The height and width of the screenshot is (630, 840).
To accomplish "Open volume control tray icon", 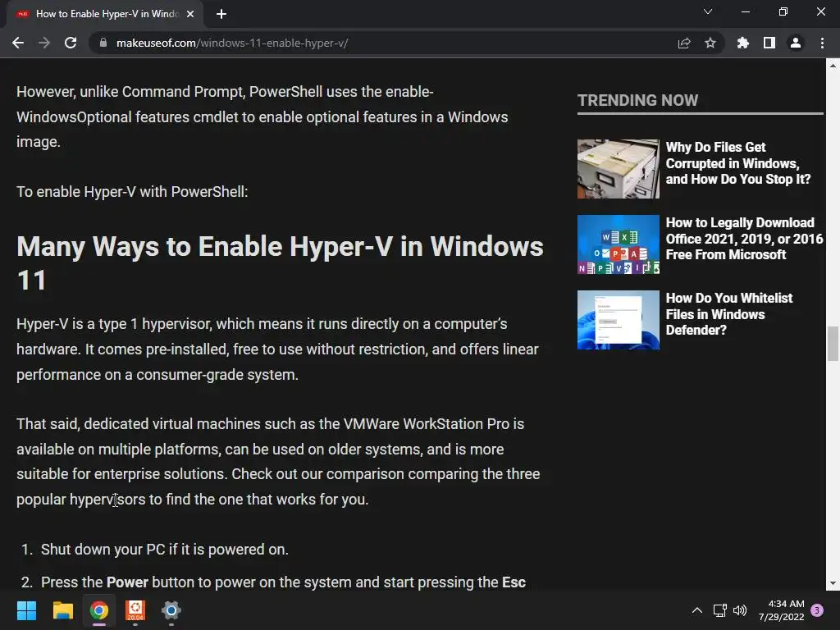I will click(740, 610).
